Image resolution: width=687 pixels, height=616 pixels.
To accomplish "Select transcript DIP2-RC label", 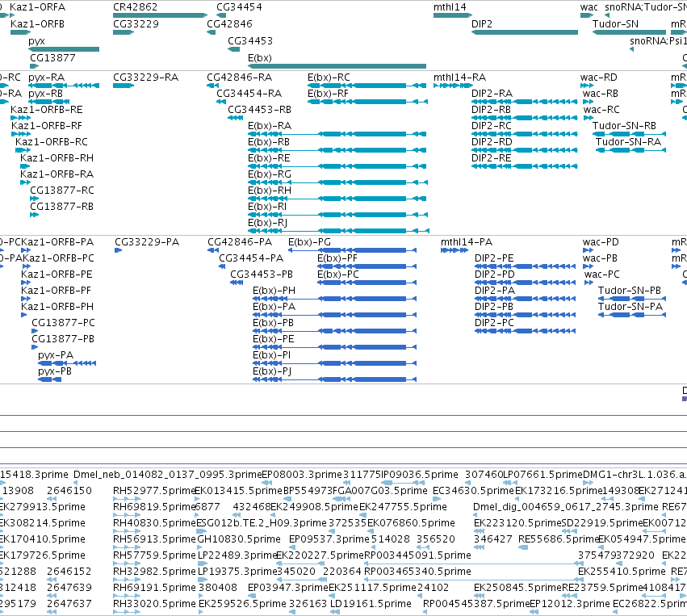I will (x=492, y=126).
